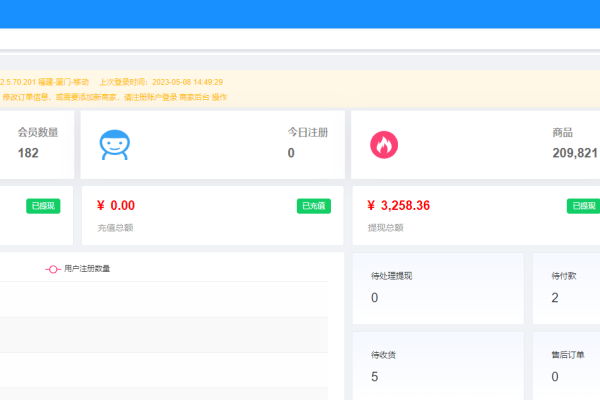Open the 售后订单 card label
The image size is (600, 400).
[568, 355]
